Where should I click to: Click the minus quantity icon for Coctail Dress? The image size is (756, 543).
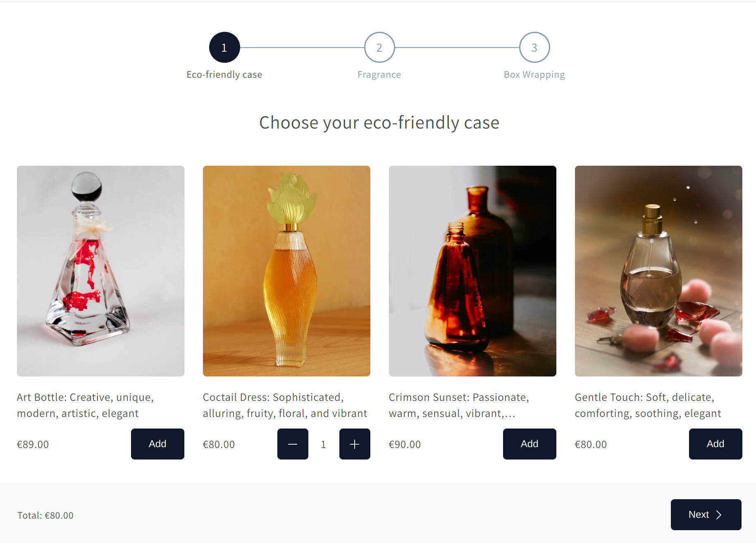pos(293,444)
